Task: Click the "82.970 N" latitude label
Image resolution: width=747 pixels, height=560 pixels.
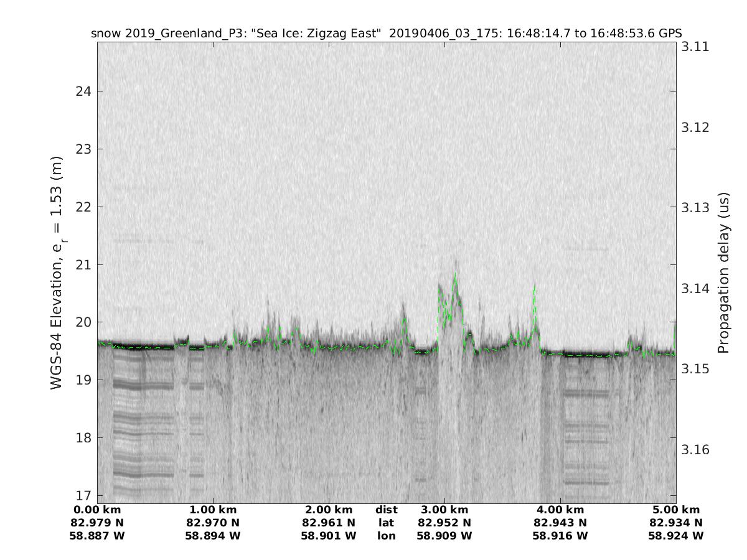Action: pyautogui.click(x=213, y=523)
